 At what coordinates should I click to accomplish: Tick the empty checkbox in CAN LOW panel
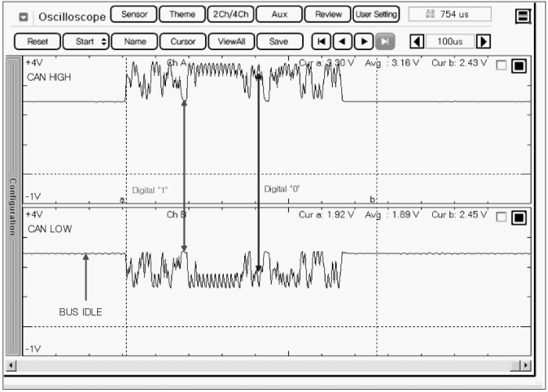click(x=502, y=217)
